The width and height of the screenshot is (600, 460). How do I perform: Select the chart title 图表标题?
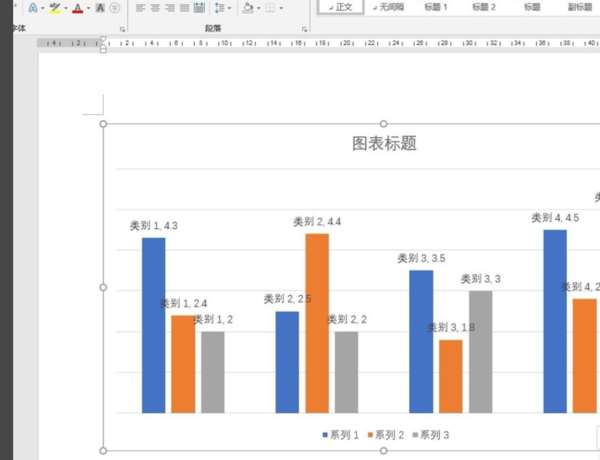coord(384,144)
